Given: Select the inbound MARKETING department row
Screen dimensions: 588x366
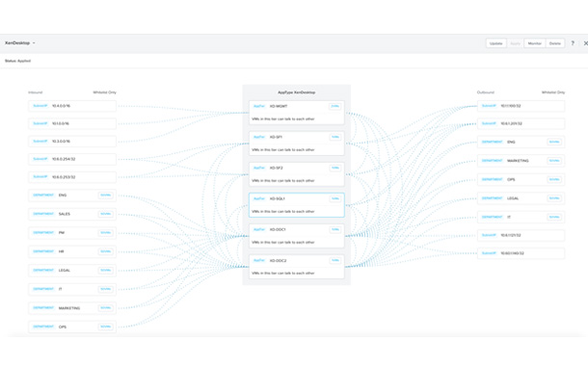Looking at the screenshot, I should coord(72,308).
